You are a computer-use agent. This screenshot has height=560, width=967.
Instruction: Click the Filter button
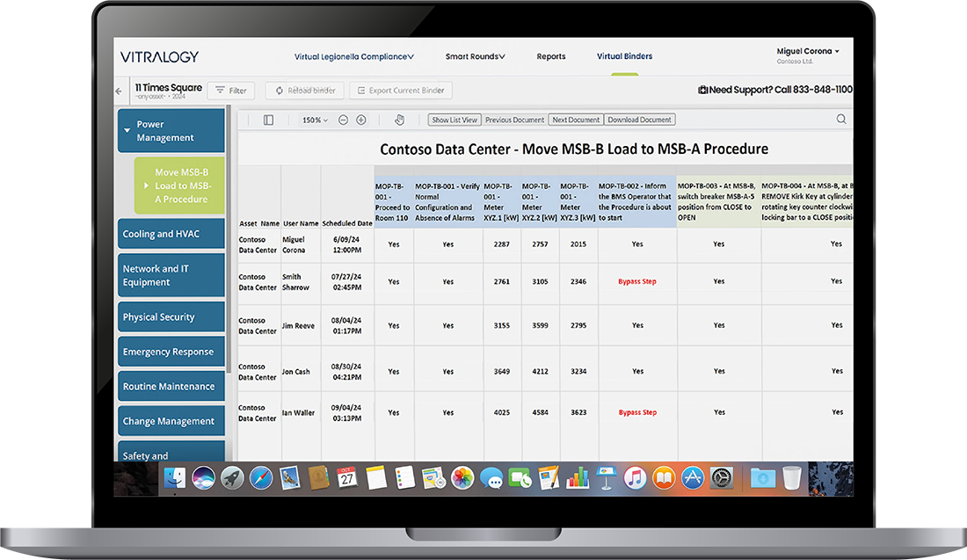[230, 91]
